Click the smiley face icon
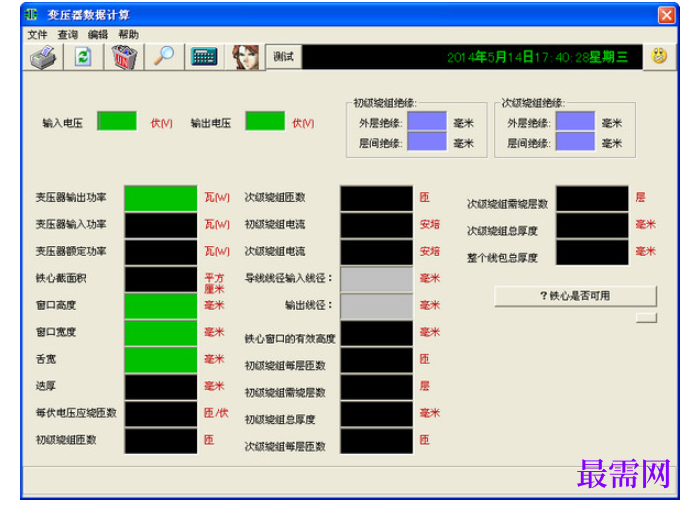The image size is (689, 505). (x=659, y=56)
